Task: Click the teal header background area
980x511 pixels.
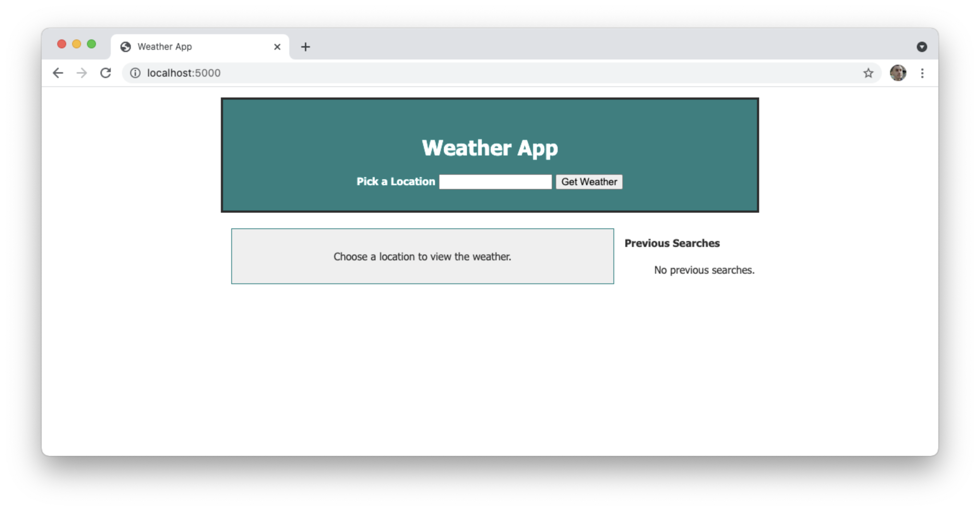Action: (490, 154)
